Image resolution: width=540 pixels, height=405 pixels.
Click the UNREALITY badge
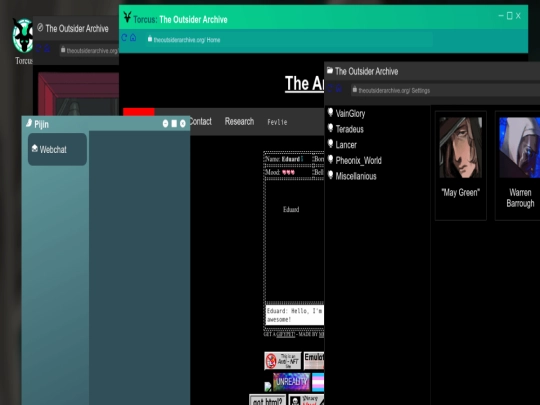point(291,382)
